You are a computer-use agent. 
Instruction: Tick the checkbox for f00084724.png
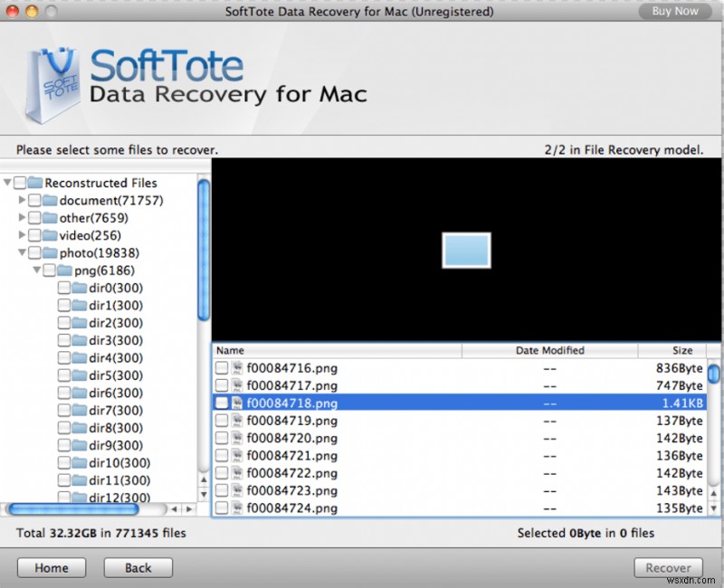click(x=222, y=508)
